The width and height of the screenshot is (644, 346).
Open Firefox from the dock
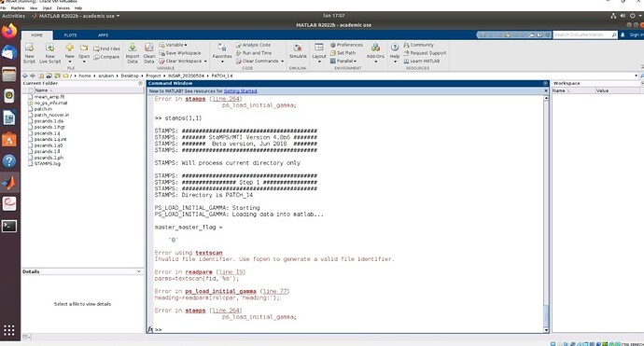tap(9, 31)
